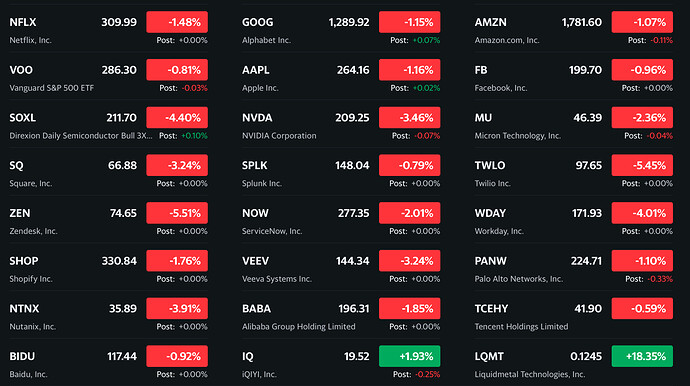This screenshot has width=690, height=386.
Task: Click the SQ -3.24% change badge
Action: click(x=177, y=165)
